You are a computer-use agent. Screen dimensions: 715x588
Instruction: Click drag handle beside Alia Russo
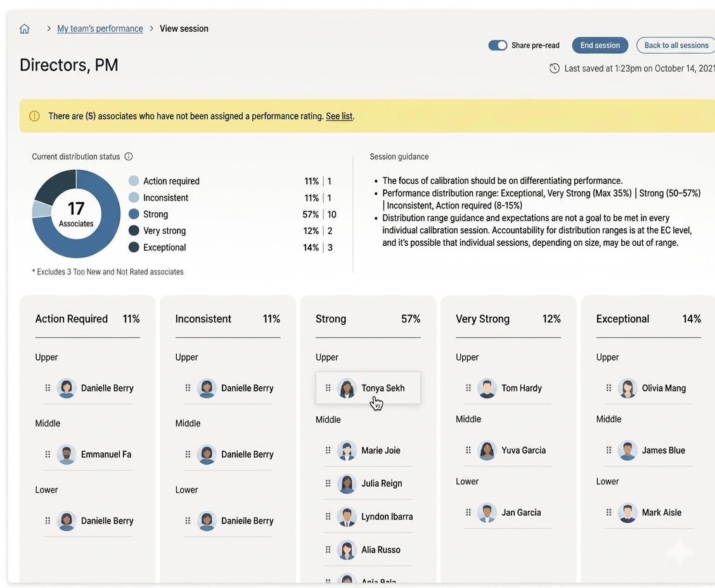(x=328, y=550)
